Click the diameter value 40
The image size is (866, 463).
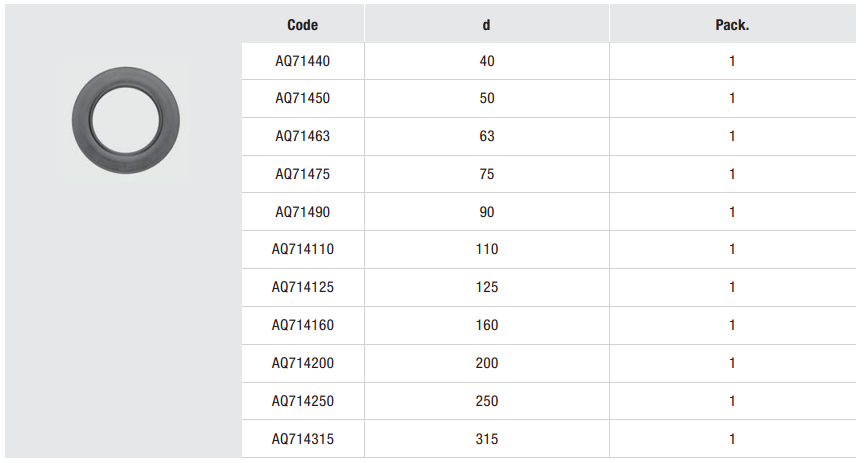(487, 61)
